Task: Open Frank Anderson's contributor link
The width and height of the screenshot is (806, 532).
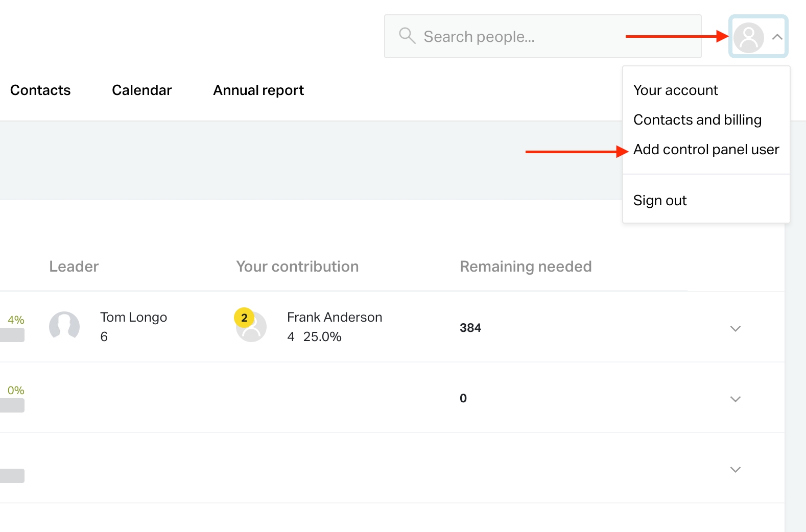Action: click(x=334, y=318)
